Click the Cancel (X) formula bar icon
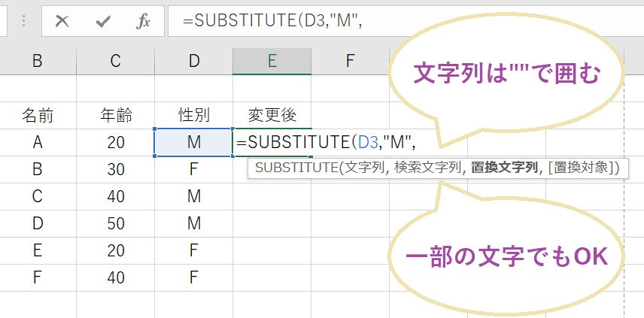 (x=62, y=22)
